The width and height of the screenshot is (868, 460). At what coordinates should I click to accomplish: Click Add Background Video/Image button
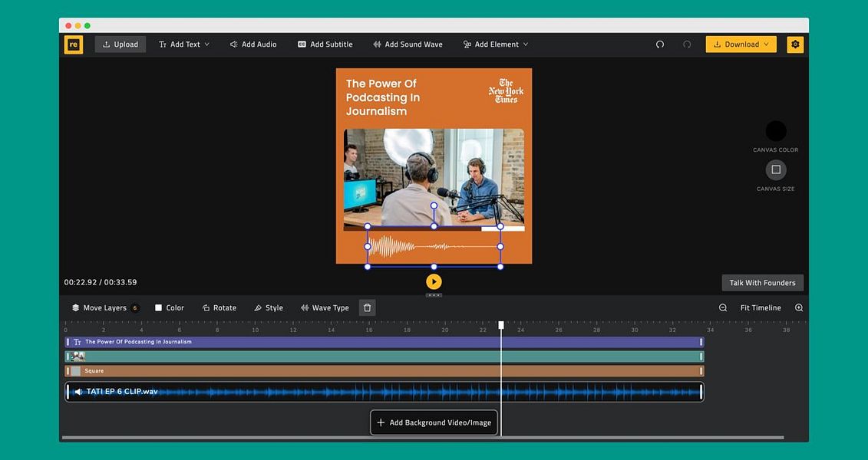pos(434,422)
